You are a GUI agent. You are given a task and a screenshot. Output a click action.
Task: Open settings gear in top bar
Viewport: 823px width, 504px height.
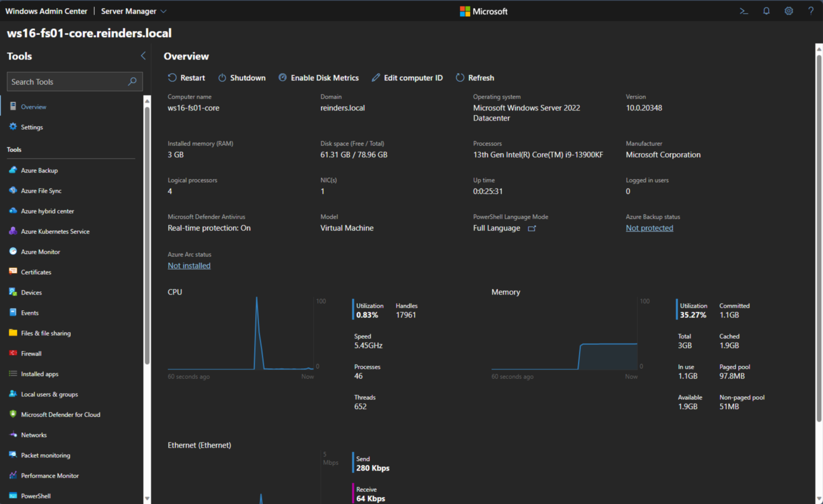789,11
